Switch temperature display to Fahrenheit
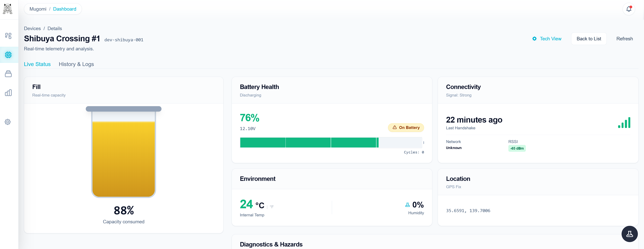This screenshot has width=644, height=249. (272, 207)
